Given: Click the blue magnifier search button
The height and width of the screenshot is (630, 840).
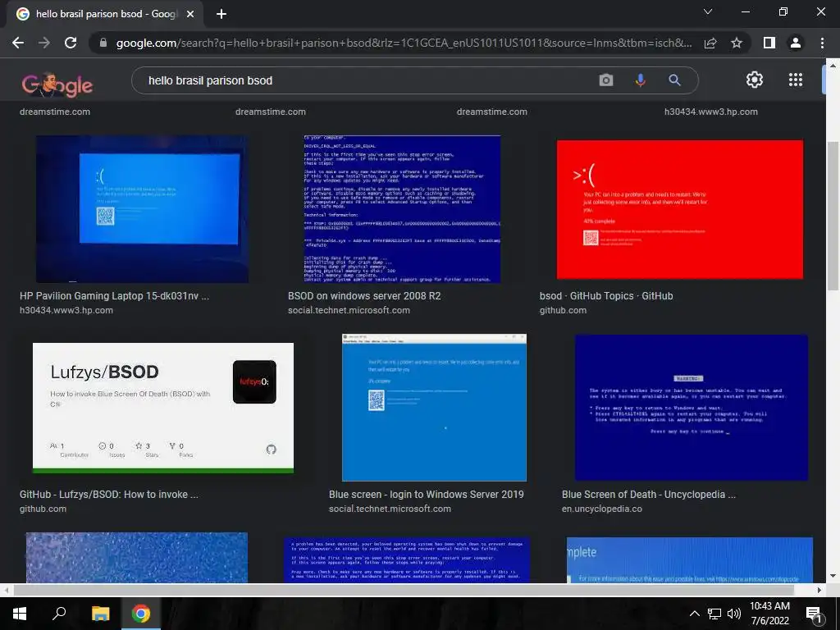Looking at the screenshot, I should (x=674, y=80).
